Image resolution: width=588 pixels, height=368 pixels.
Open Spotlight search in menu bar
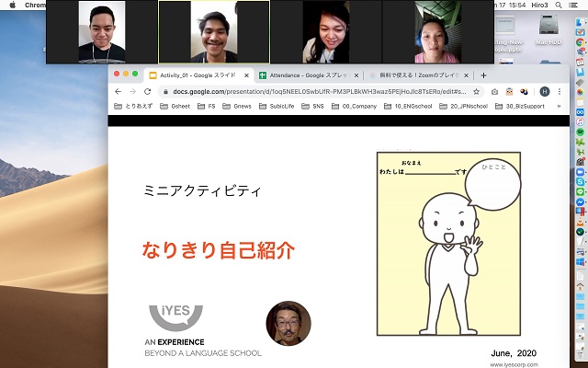pos(559,5)
